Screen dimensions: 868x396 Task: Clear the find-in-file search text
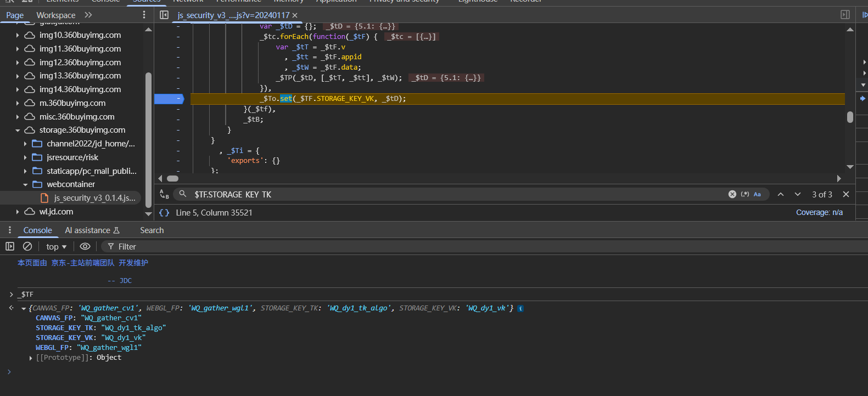(x=732, y=194)
